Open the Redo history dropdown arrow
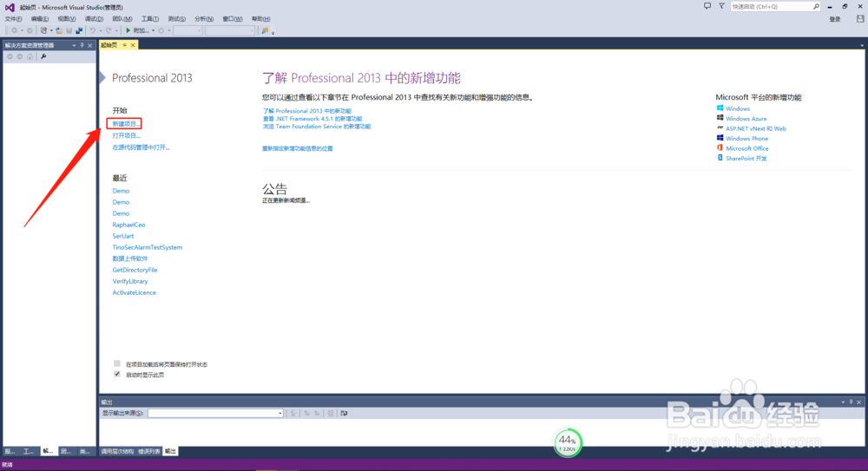This screenshot has height=471, width=868. [117, 30]
